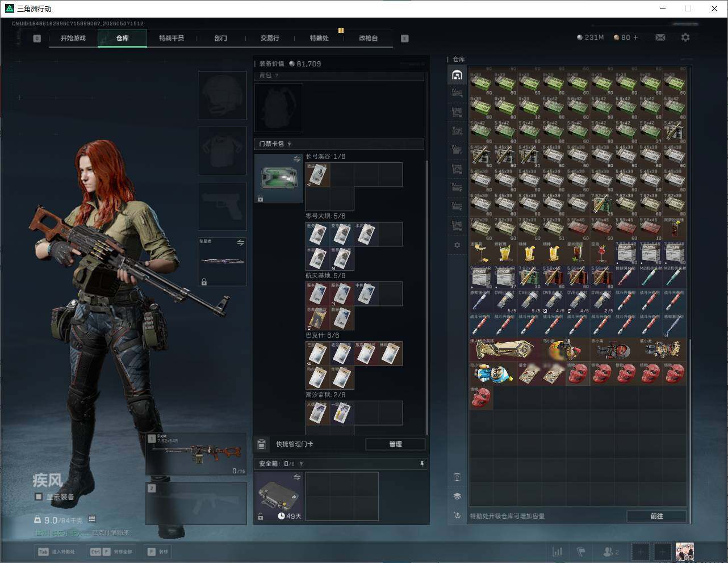The width and height of the screenshot is (728, 563).
Task: Click the 快捷管理门卡 clipboard icon
Action: 262,444
